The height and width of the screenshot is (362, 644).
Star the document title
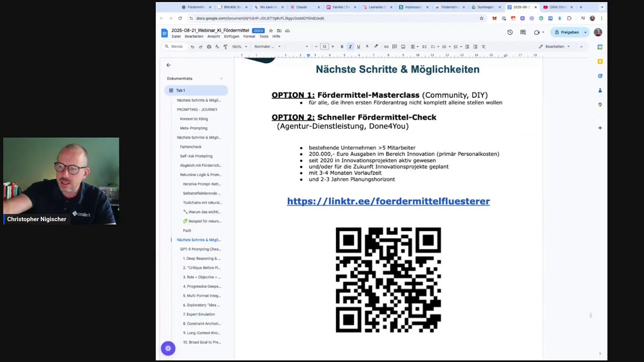pos(271,31)
